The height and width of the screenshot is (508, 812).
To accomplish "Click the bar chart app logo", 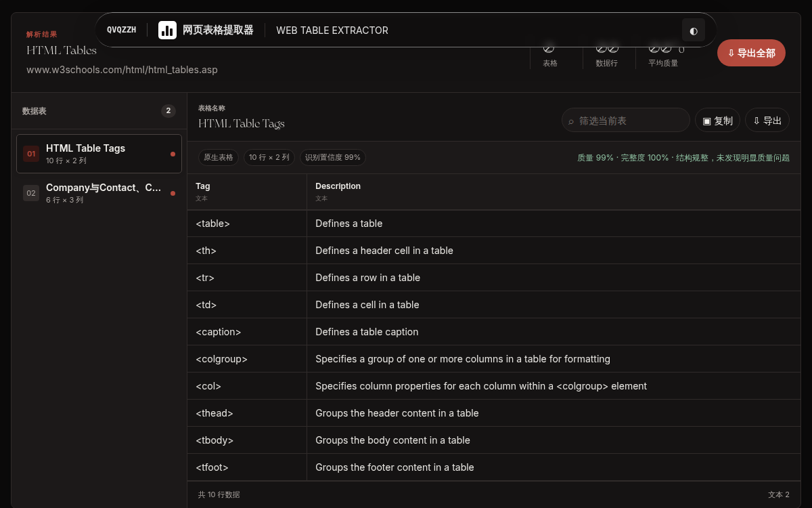I will tap(167, 30).
